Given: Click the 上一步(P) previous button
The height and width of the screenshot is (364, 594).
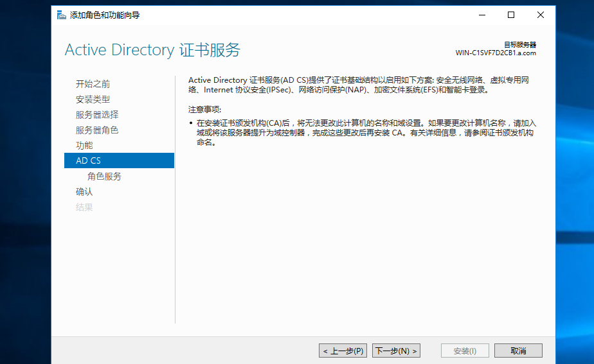Looking at the screenshot, I should (x=343, y=351).
